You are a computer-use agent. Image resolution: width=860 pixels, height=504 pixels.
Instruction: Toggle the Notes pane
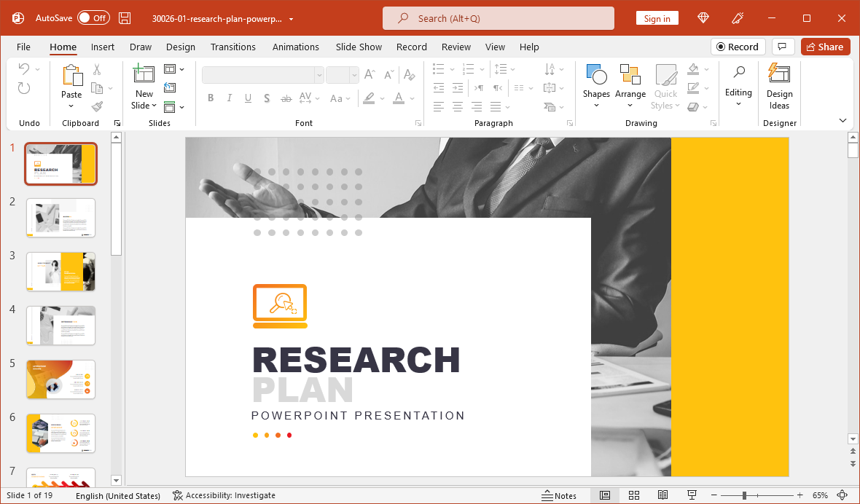559,495
